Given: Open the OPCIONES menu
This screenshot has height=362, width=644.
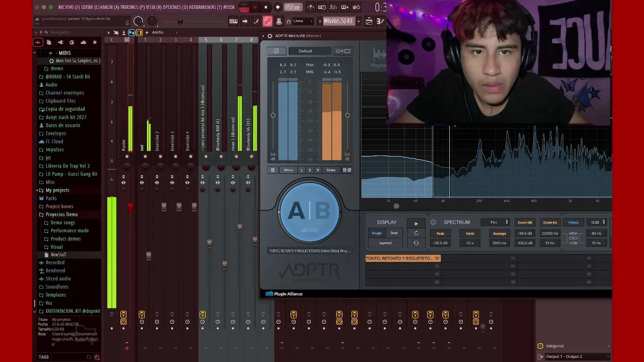Looking at the screenshot, I should [x=175, y=7].
